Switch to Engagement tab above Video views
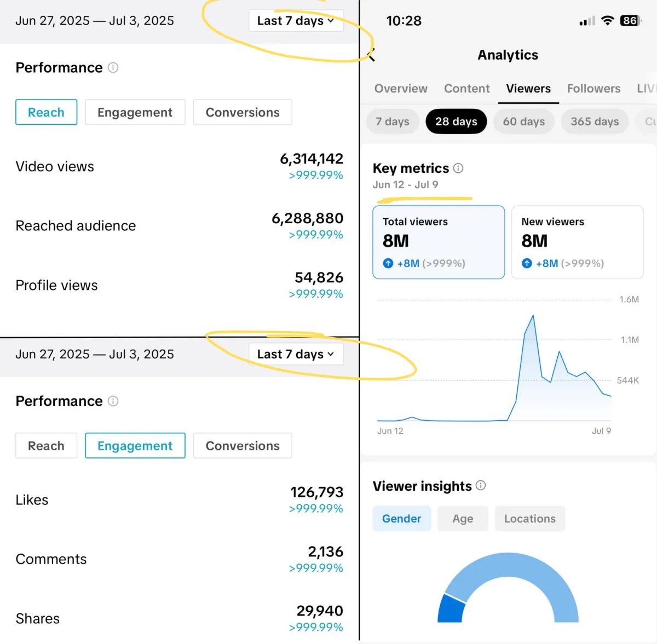 pos(135,112)
